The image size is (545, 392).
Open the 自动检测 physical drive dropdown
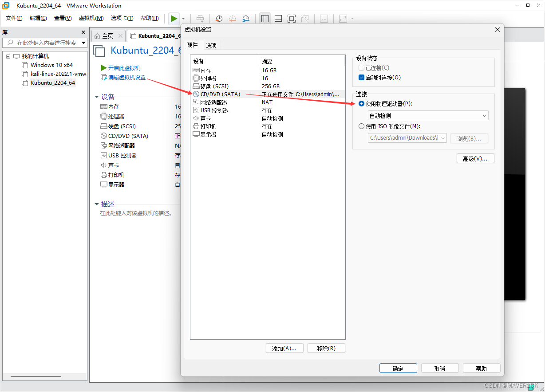tap(428, 116)
